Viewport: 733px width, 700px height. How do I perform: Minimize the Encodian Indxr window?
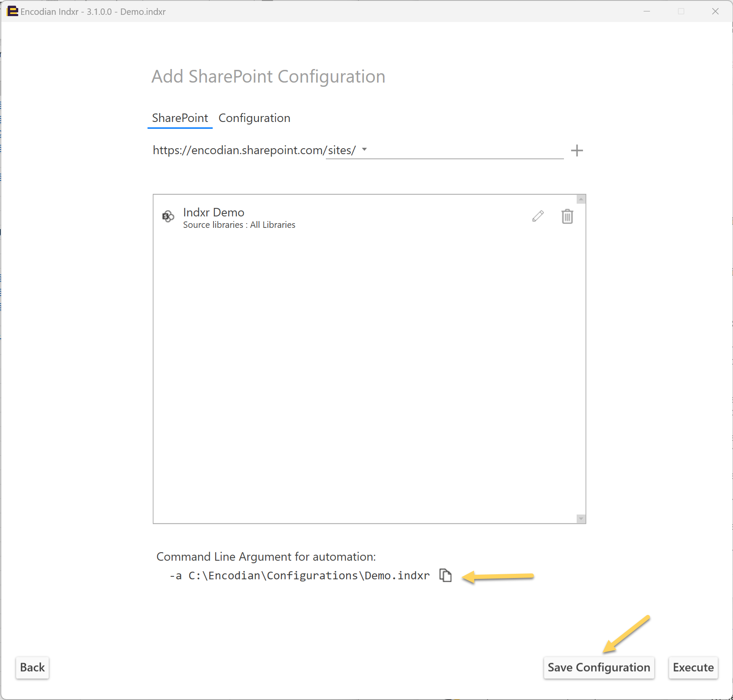coord(647,11)
